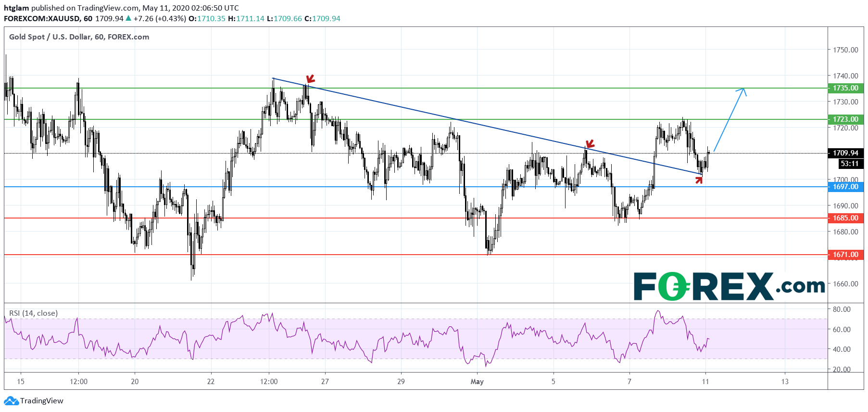Click the 1685.00 red price label
The width and height of the screenshot is (868, 412).
(x=845, y=218)
